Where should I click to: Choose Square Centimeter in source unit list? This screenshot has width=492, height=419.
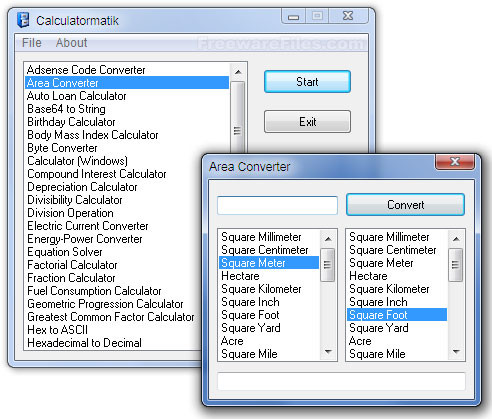click(269, 250)
